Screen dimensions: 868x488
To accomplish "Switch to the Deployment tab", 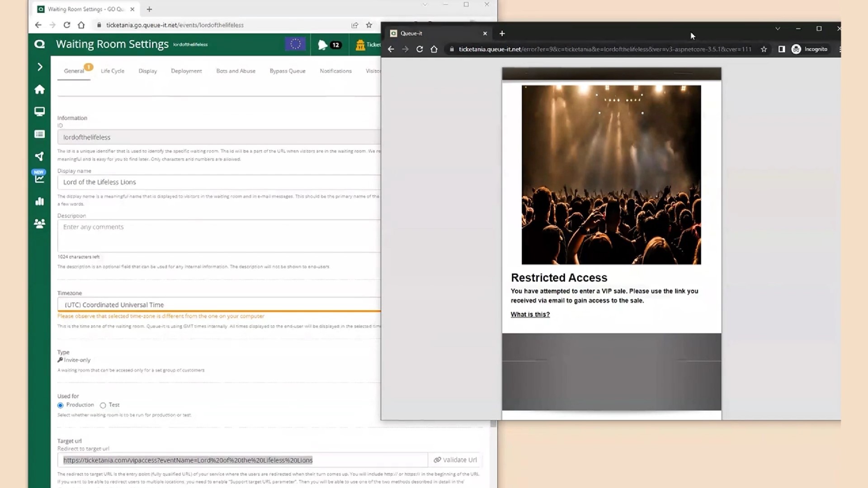I will [186, 71].
